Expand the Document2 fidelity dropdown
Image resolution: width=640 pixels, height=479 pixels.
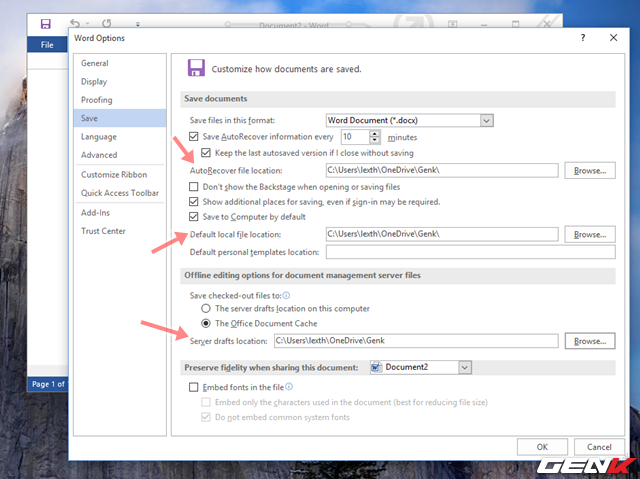point(464,367)
